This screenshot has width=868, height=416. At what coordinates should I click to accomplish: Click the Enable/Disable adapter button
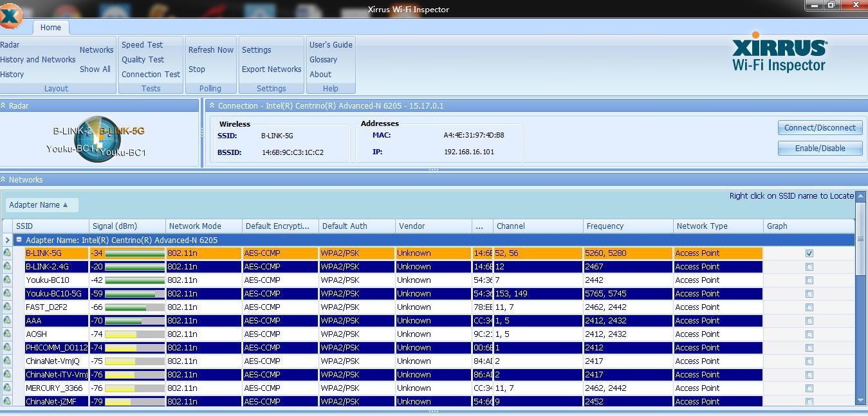pyautogui.click(x=820, y=149)
